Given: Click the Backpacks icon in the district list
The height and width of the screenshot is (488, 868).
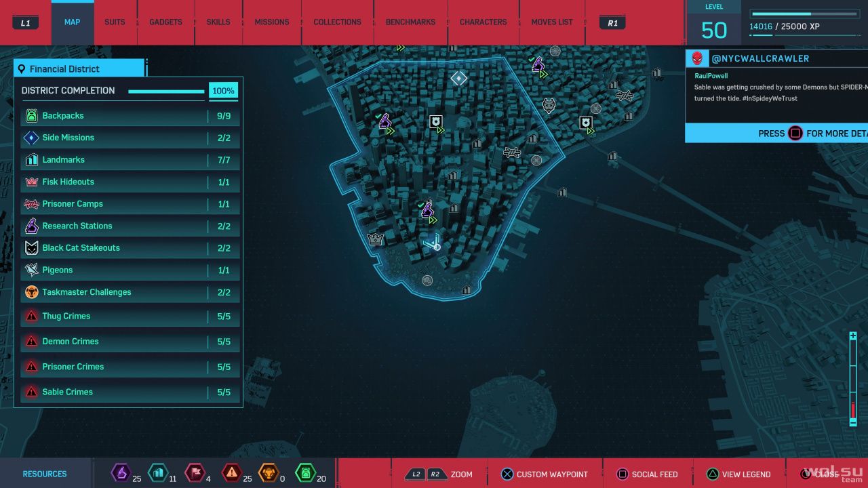Looking at the screenshot, I should pos(31,116).
